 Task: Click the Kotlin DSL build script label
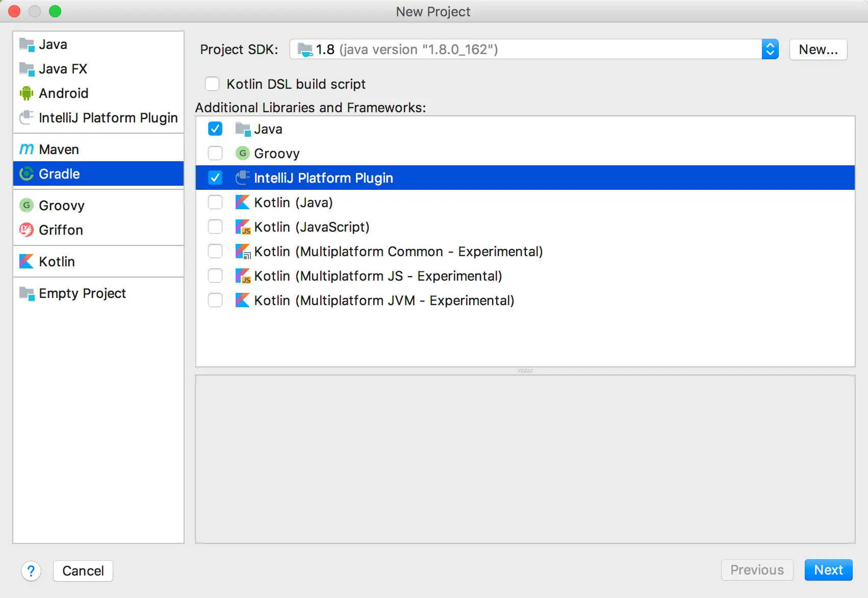click(x=296, y=84)
